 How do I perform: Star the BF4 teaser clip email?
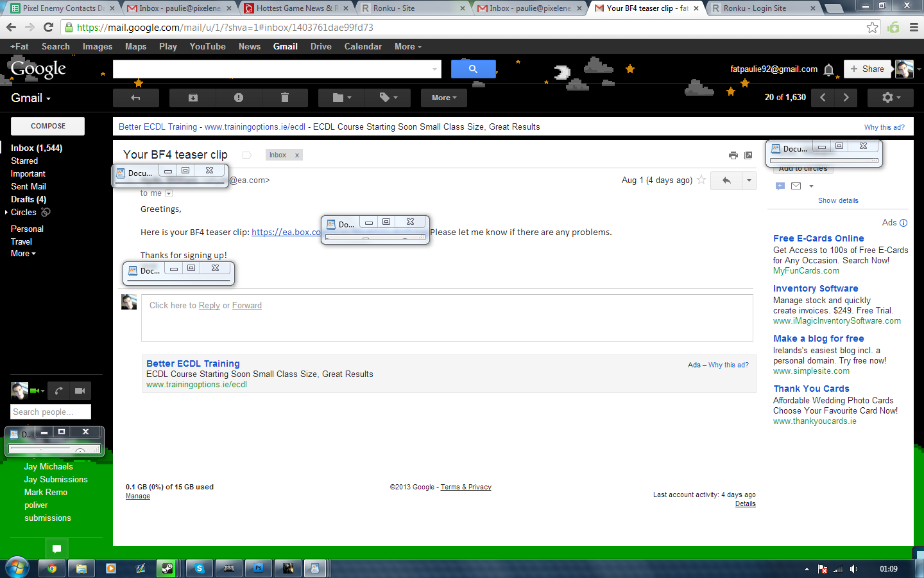(x=701, y=180)
